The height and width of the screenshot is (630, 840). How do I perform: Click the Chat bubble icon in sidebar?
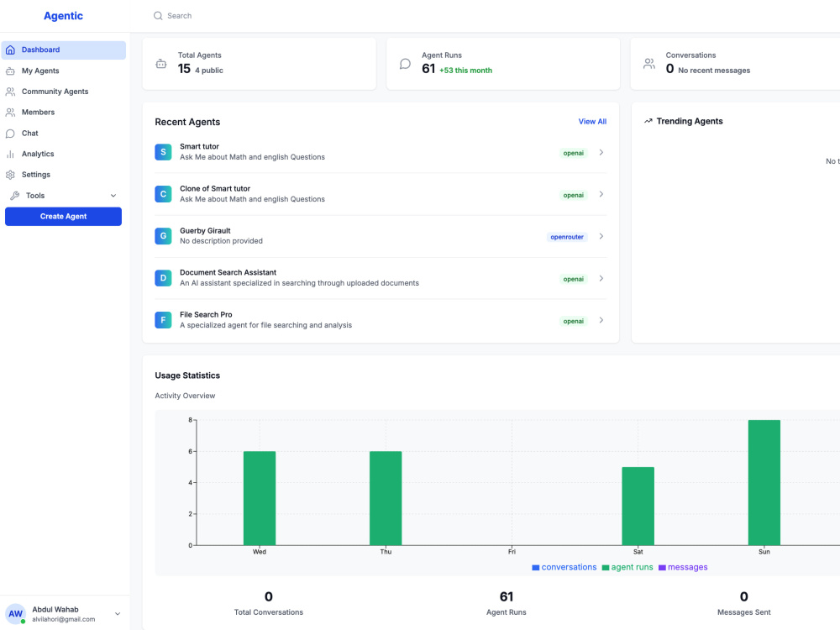point(10,134)
